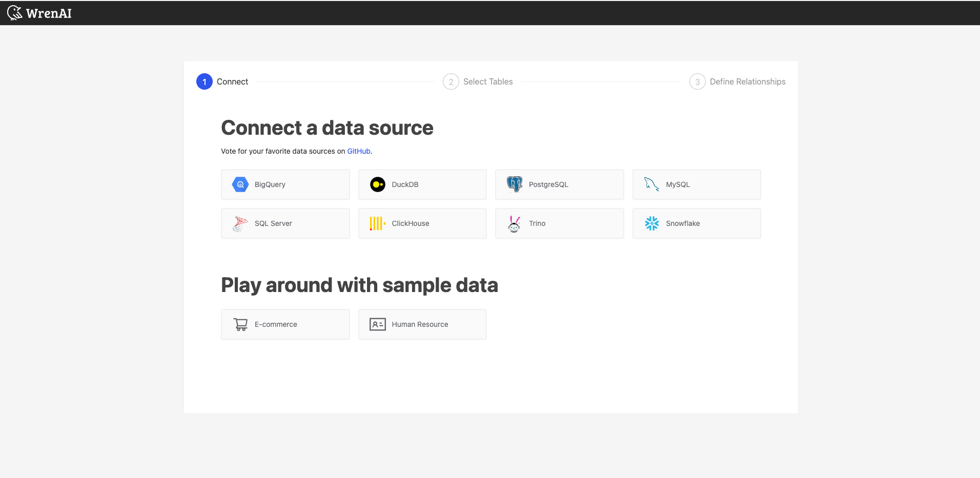
Task: Go to the Select Tables step label
Action: click(x=488, y=81)
